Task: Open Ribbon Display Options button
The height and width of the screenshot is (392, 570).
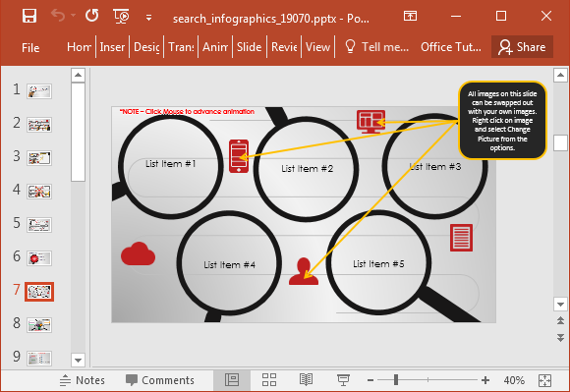Action: tap(410, 16)
